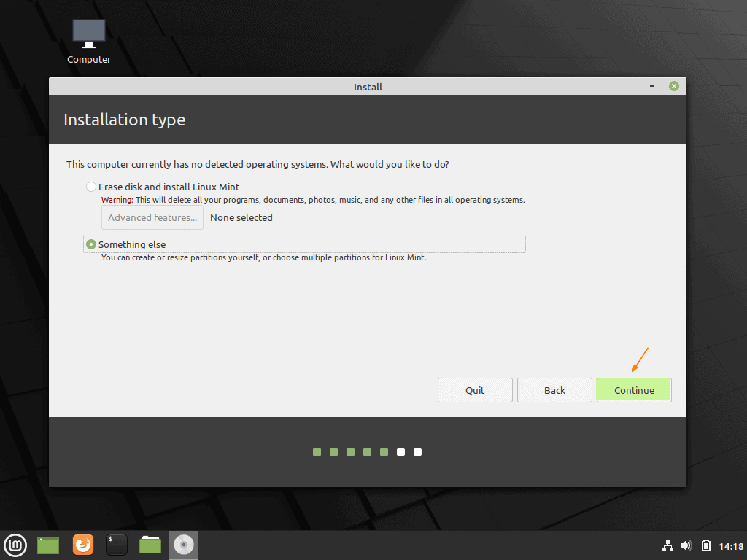This screenshot has width=747, height=560.
Task: Launch Firefox from the taskbar
Action: click(83, 545)
